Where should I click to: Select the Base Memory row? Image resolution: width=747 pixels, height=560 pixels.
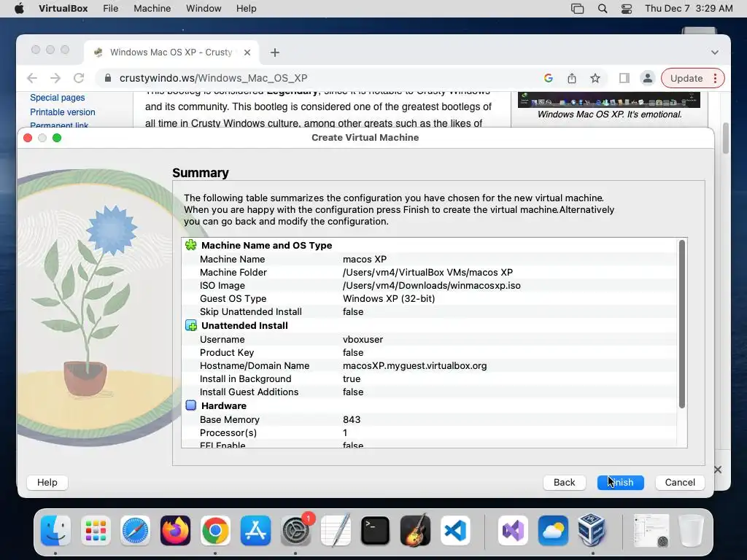click(429, 419)
